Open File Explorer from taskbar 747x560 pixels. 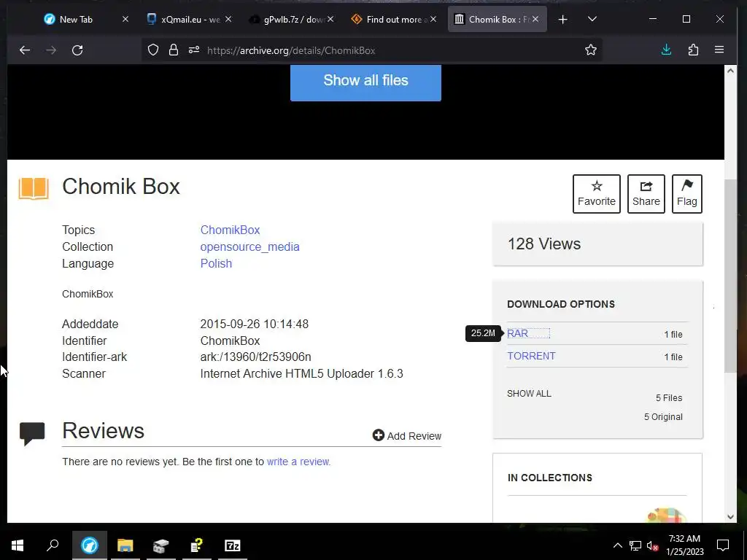125,545
